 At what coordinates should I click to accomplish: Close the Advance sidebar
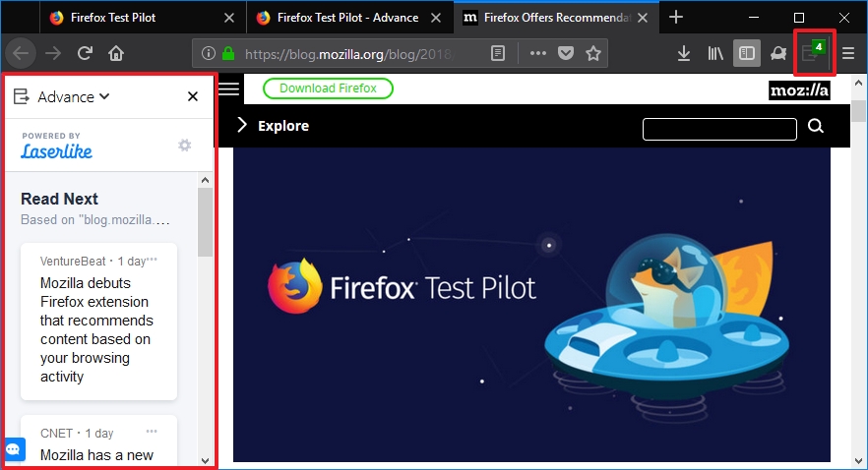193,96
